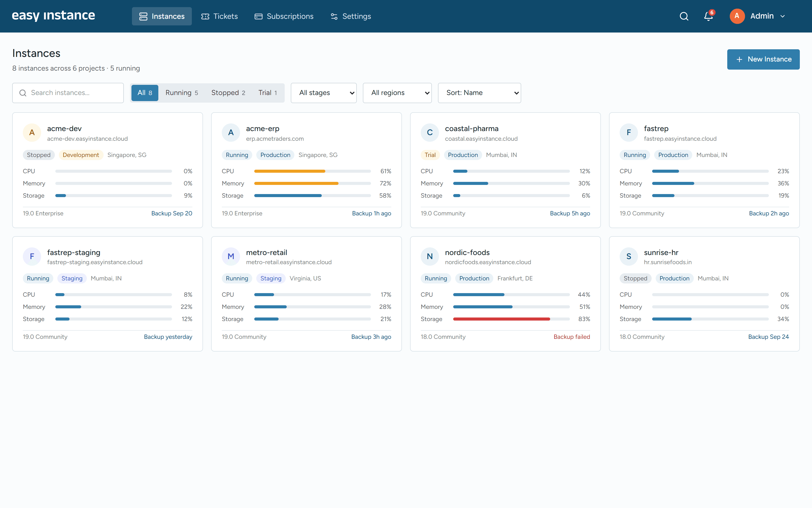Click the easy instance logo

tap(53, 16)
